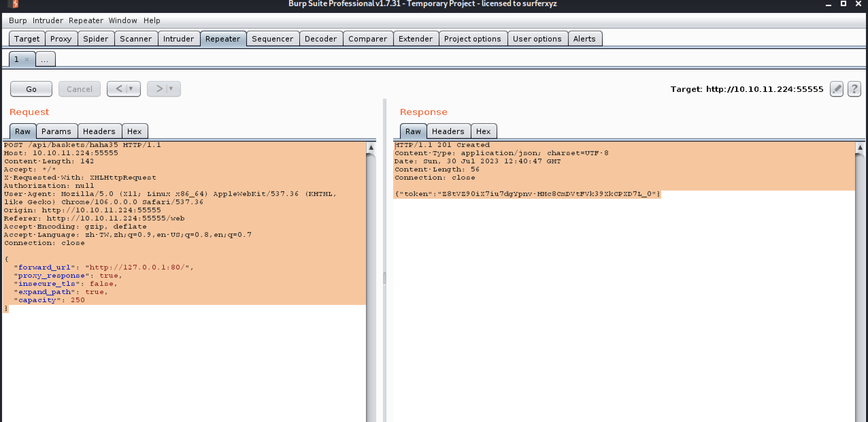Go back to previous request with <
This screenshot has width=868, height=422.
pos(119,89)
